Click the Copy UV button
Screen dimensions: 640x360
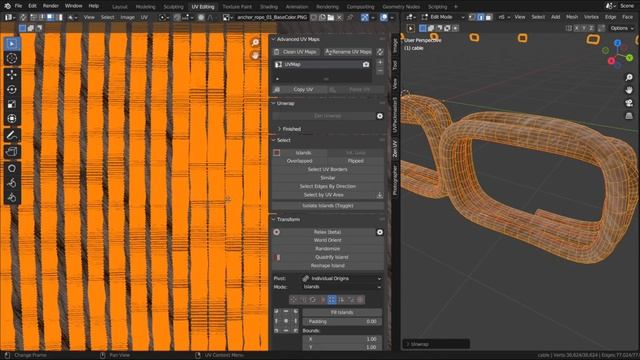click(300, 89)
